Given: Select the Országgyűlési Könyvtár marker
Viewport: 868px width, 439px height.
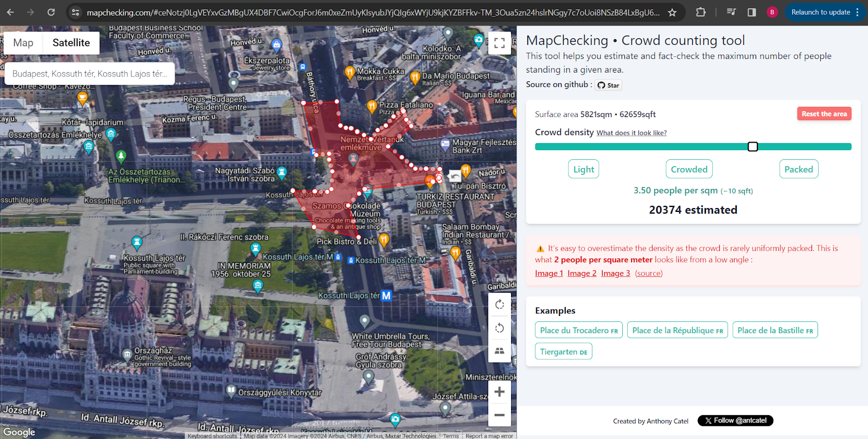Looking at the screenshot, I should 231,390.
